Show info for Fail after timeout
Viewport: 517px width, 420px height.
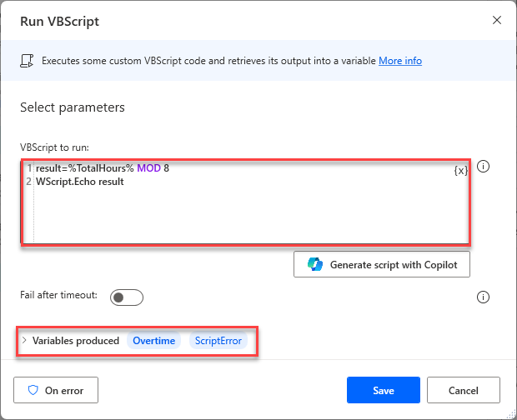[x=483, y=297]
